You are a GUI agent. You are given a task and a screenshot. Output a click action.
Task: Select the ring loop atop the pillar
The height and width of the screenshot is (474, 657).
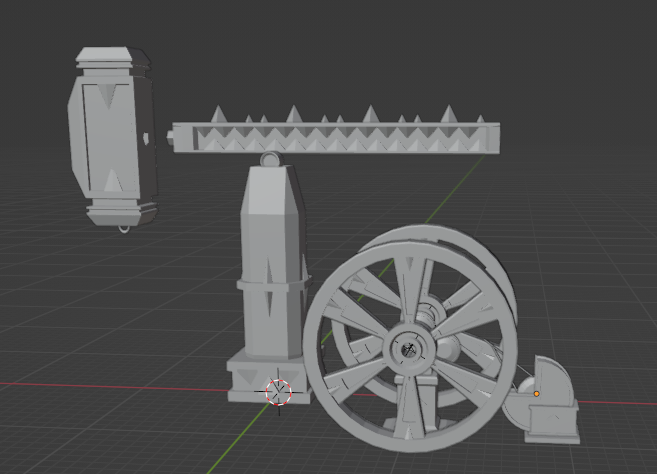[x=272, y=159]
